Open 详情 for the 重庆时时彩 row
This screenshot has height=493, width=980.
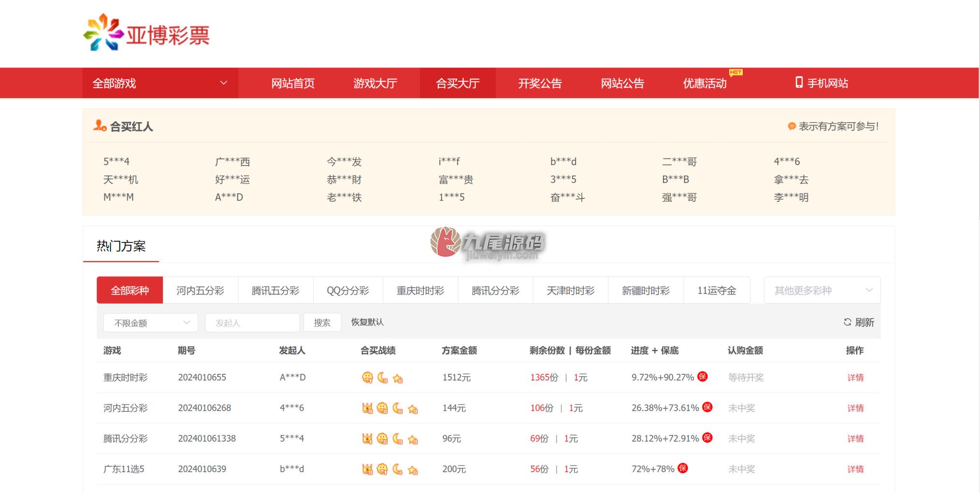pyautogui.click(x=855, y=378)
